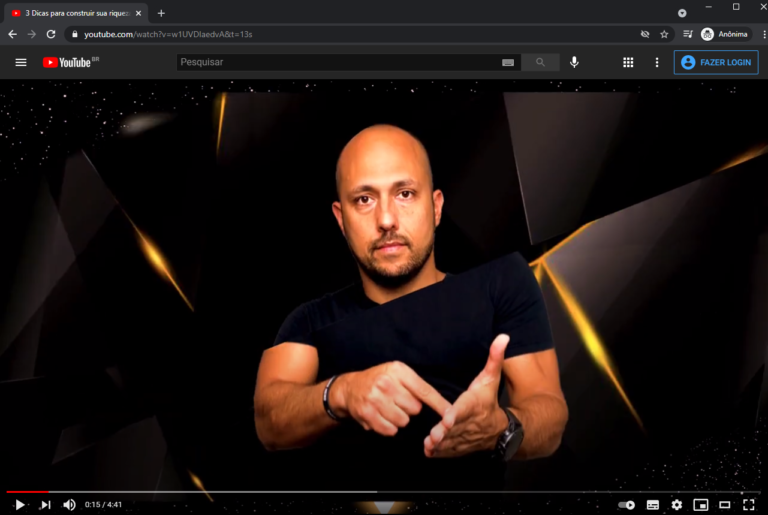Bookmark this page with the star icon

(664, 34)
